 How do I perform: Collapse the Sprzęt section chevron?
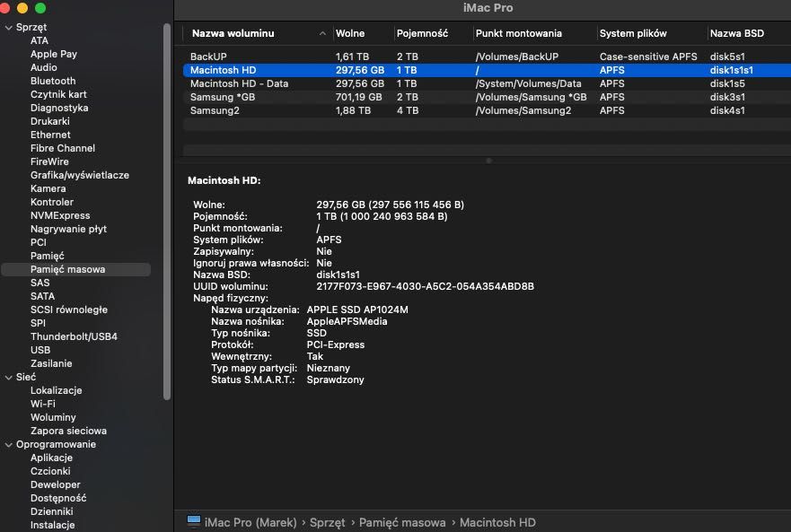point(9,28)
